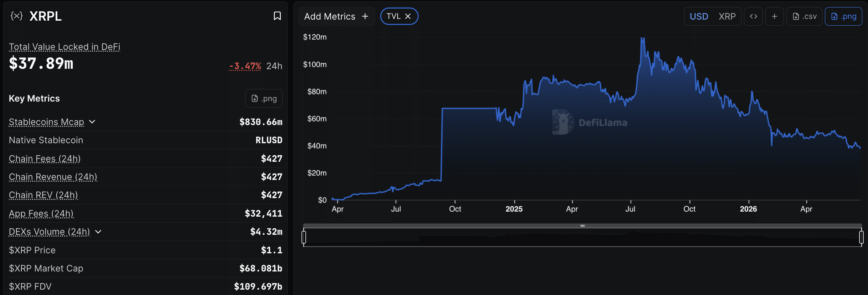Screen dimensions: 868x295
Task: Click the Native Stablecoin label
Action: pyautogui.click(x=46, y=140)
